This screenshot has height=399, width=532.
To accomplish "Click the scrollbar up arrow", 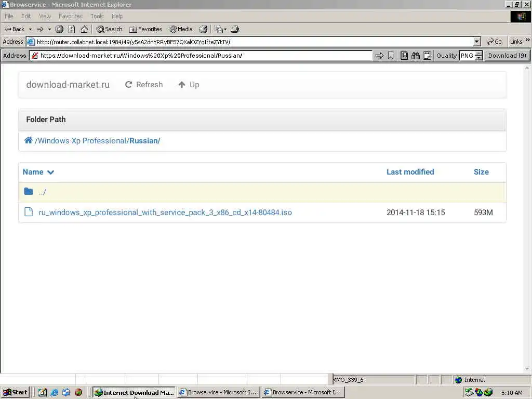I will tap(527, 68).
